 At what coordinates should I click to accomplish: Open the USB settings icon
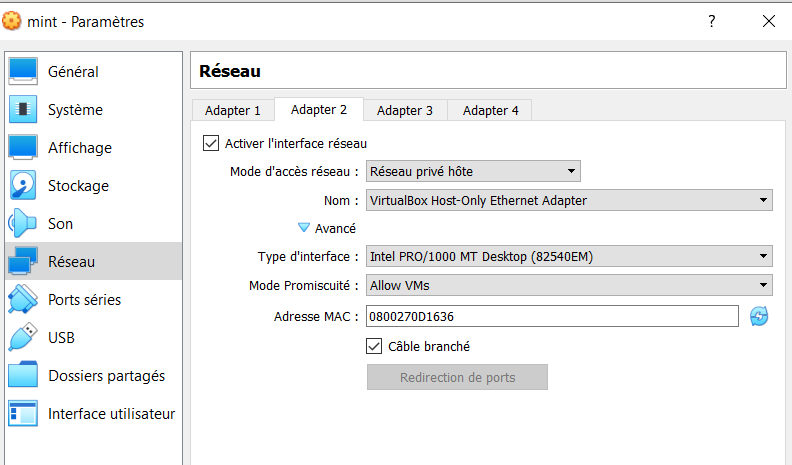click(23, 338)
